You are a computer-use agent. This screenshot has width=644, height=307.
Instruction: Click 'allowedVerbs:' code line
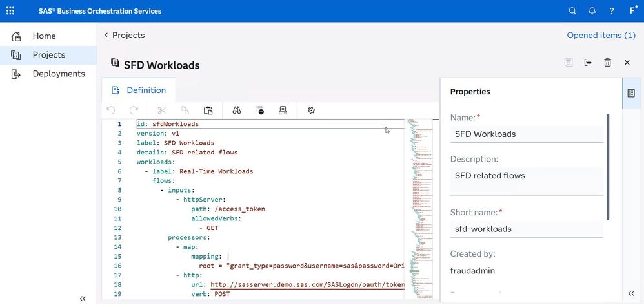coord(216,218)
